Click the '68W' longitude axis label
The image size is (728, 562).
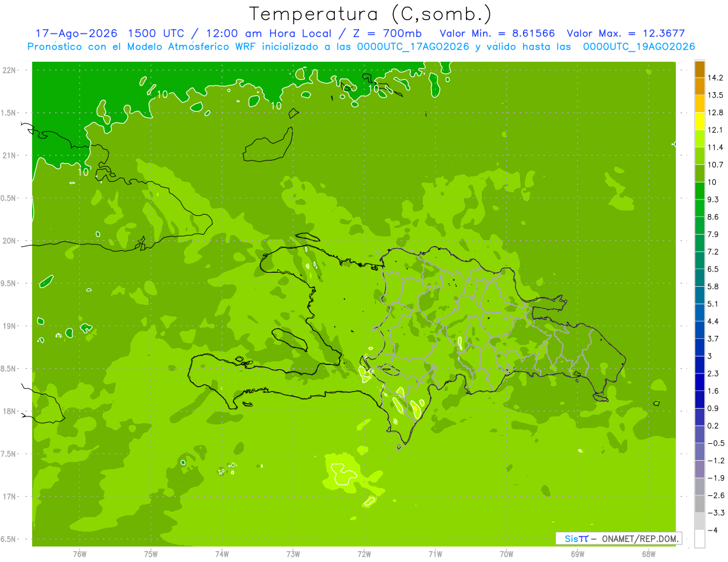click(x=649, y=554)
